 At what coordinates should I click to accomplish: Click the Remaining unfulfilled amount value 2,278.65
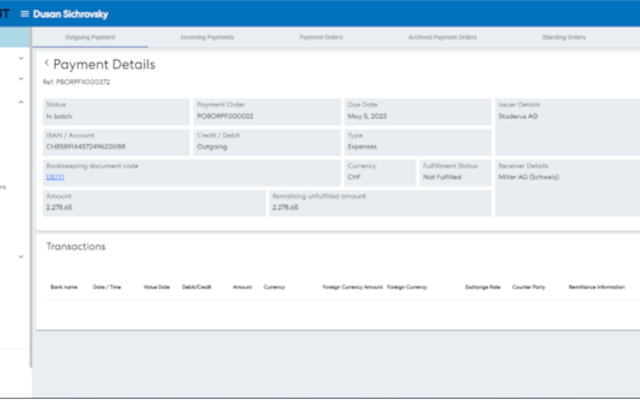[285, 207]
